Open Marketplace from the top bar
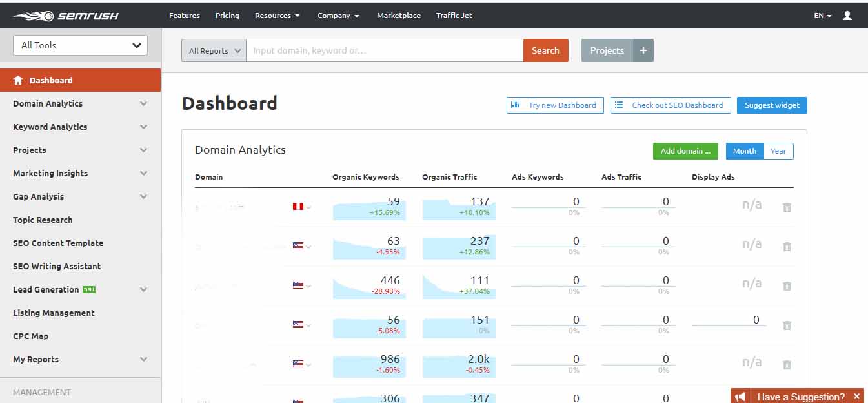This screenshot has width=868, height=403. pyautogui.click(x=399, y=15)
